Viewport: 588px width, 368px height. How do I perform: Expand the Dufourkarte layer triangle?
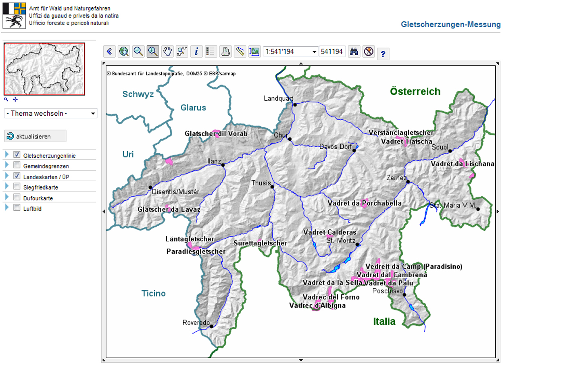pyautogui.click(x=7, y=197)
